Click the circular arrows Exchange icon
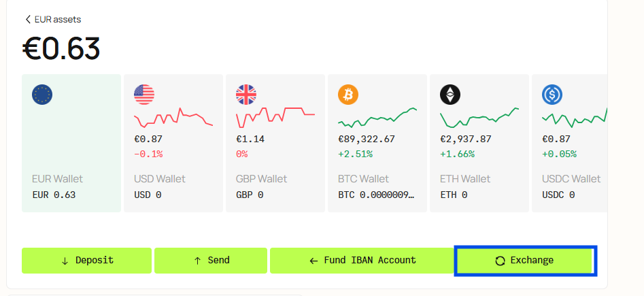This screenshot has width=644, height=296. 500,261
